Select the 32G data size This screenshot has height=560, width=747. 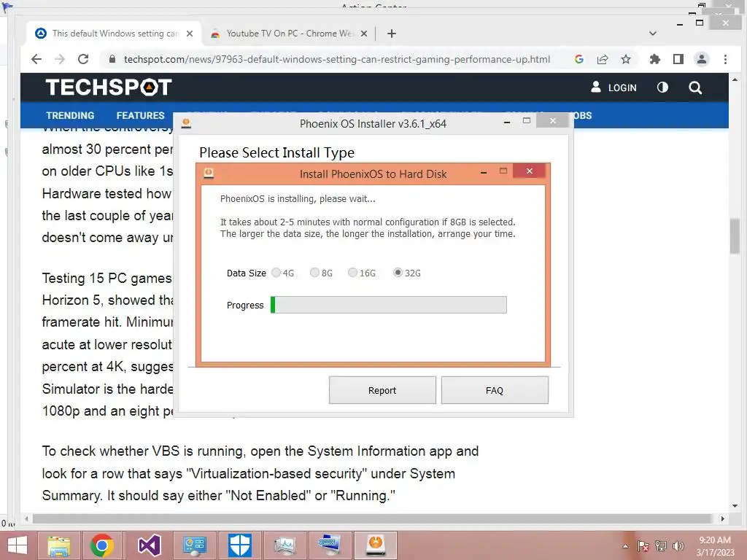click(398, 273)
